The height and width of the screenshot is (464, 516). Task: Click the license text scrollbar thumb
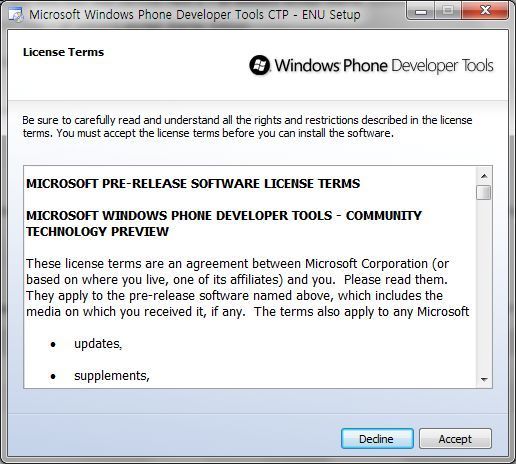484,192
